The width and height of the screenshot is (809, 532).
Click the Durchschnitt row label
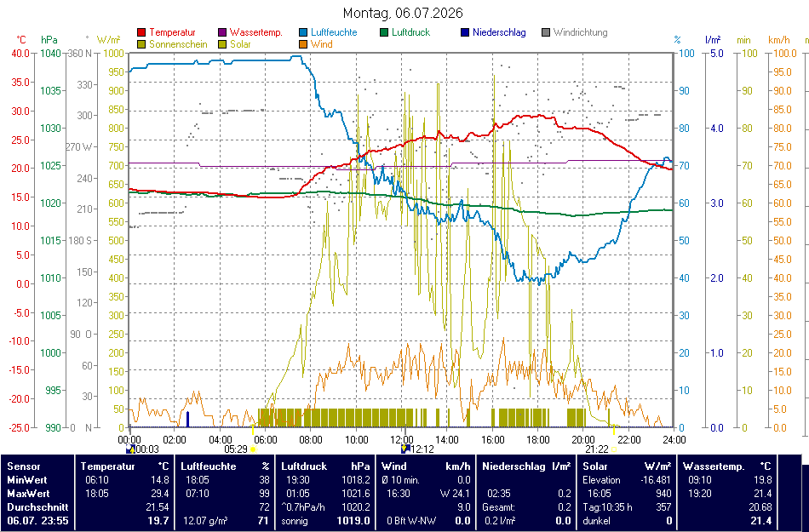click(x=37, y=507)
